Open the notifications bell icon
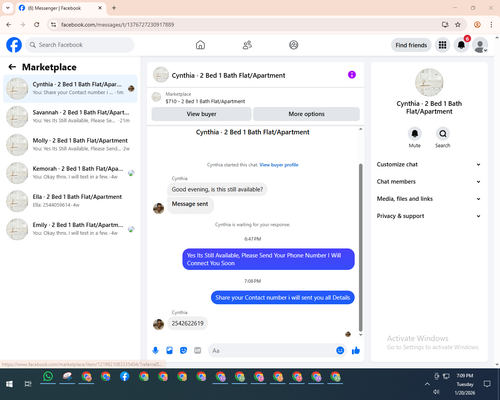 point(461,45)
